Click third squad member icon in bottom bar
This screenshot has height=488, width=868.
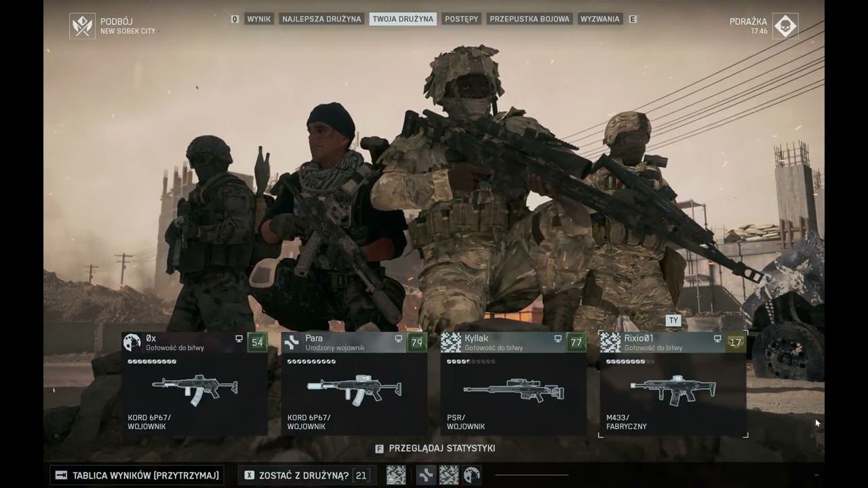click(449, 475)
